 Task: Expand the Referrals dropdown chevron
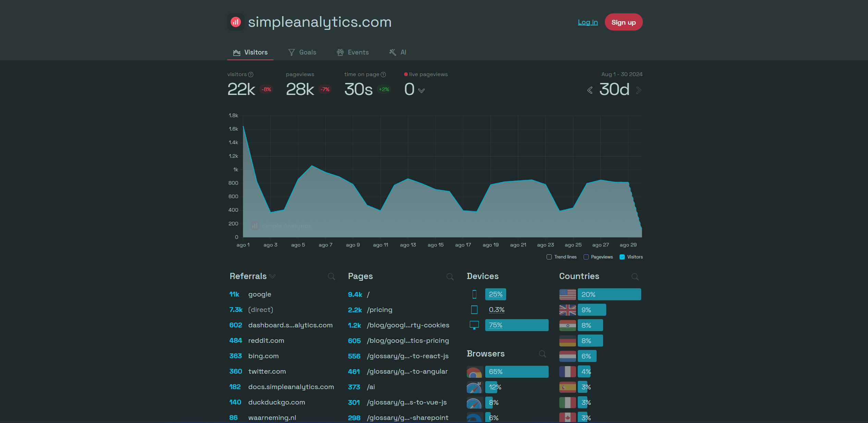pyautogui.click(x=272, y=277)
